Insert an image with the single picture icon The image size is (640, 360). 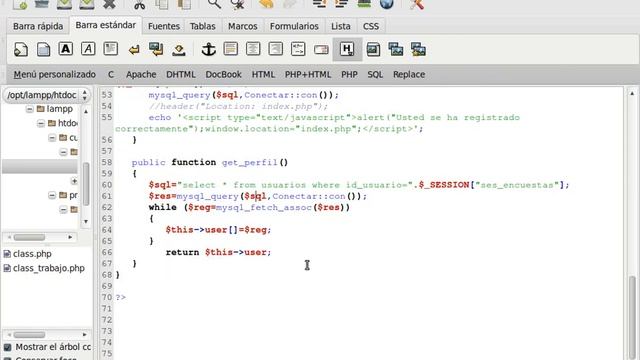[373, 49]
